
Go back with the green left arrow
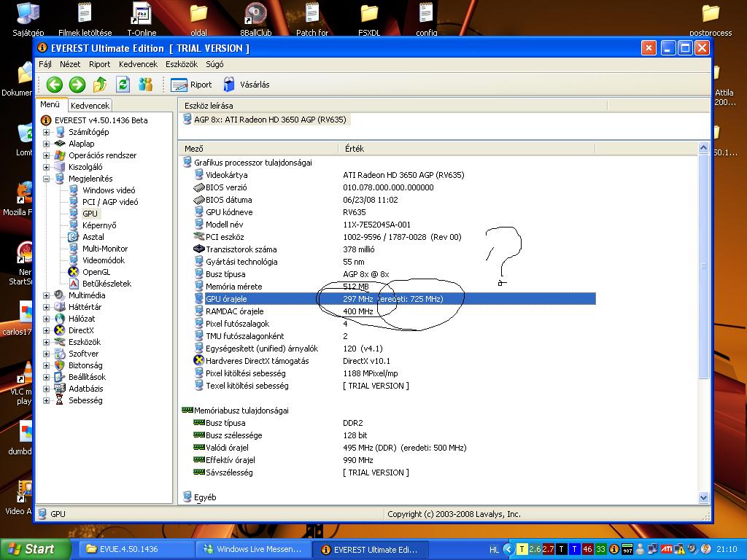(x=54, y=85)
